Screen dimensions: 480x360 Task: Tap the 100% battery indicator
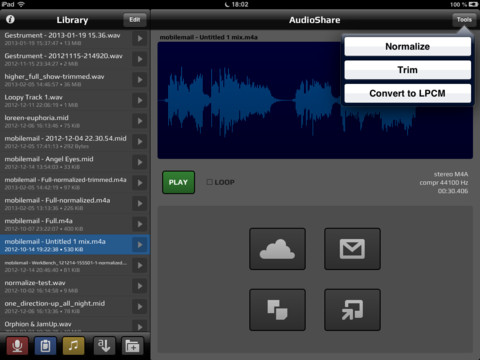pyautogui.click(x=464, y=4)
